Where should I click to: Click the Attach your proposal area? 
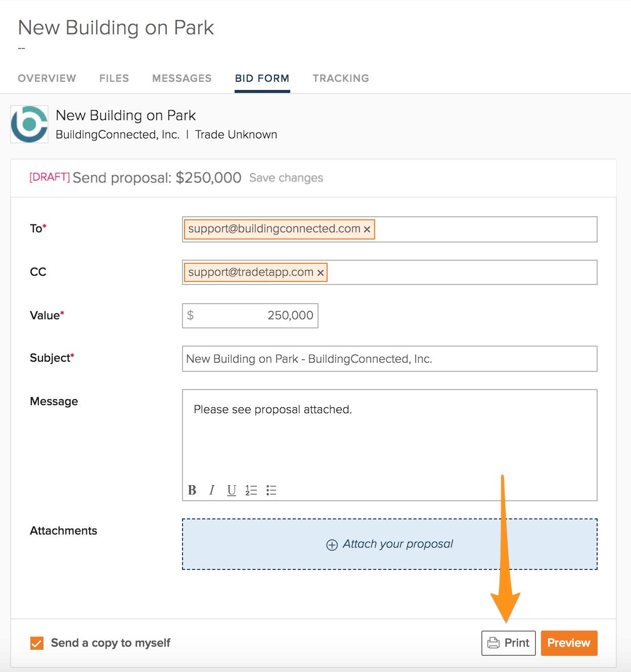[x=389, y=544]
